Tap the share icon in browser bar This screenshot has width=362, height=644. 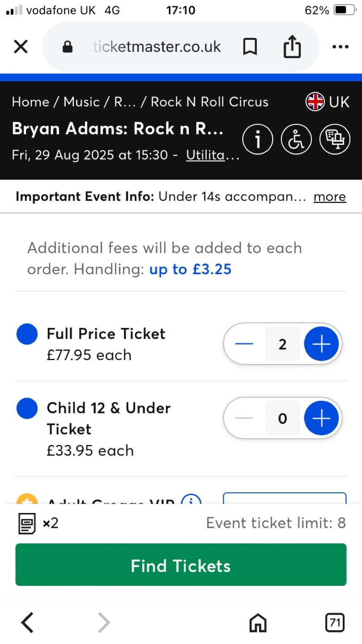tap(292, 47)
